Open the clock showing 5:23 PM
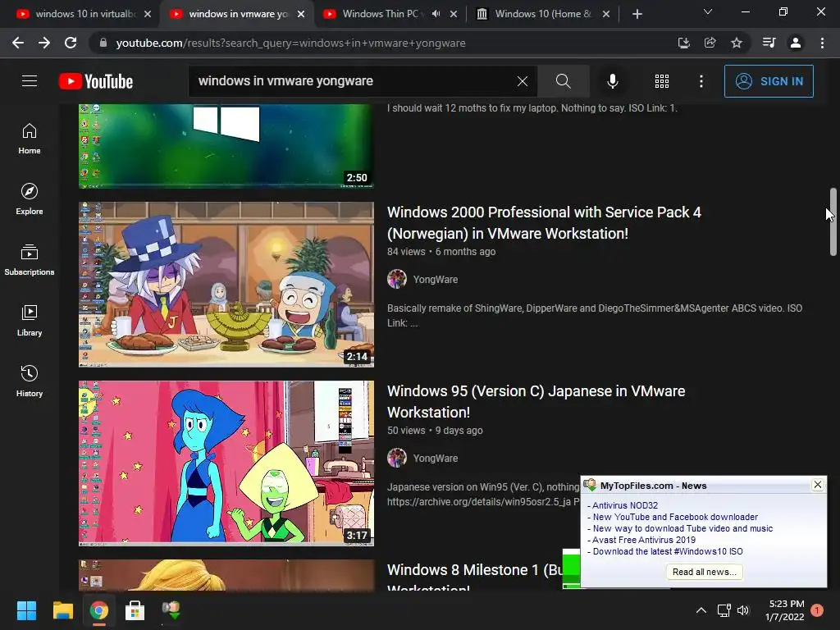840x630 pixels. point(785,610)
